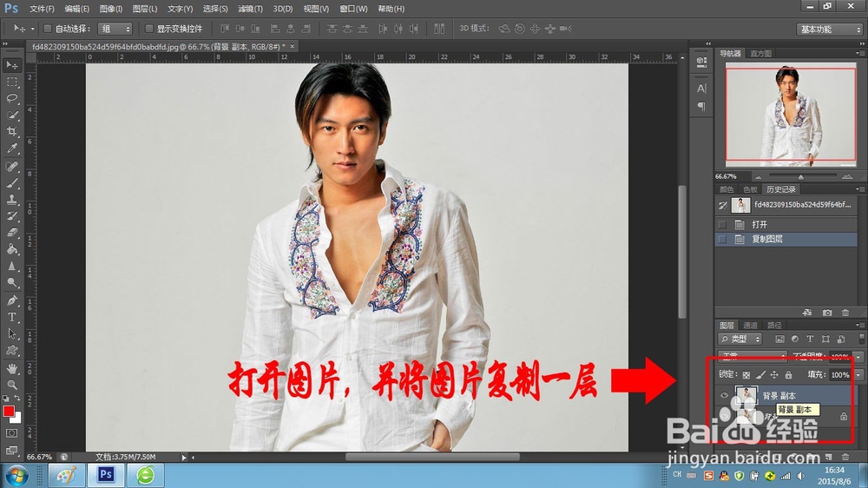This screenshot has height=488, width=868.
Task: Select the Zoom tool in the toolbox
Action: (x=11, y=385)
